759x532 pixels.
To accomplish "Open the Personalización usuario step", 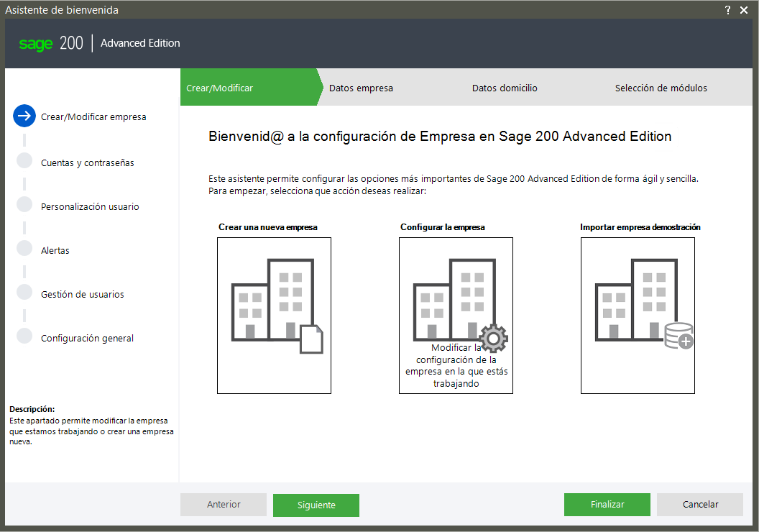I will point(90,207).
